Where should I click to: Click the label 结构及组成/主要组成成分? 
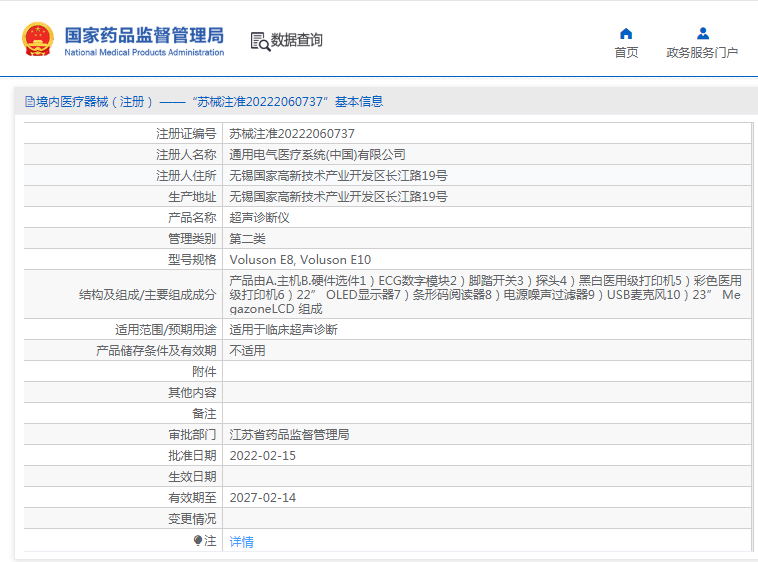click(147, 294)
